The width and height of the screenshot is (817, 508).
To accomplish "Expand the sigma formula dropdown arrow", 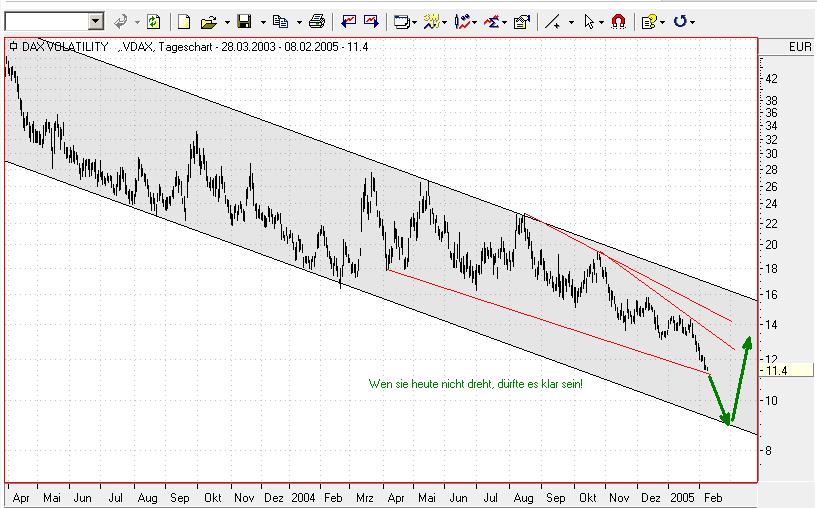I will (x=505, y=22).
